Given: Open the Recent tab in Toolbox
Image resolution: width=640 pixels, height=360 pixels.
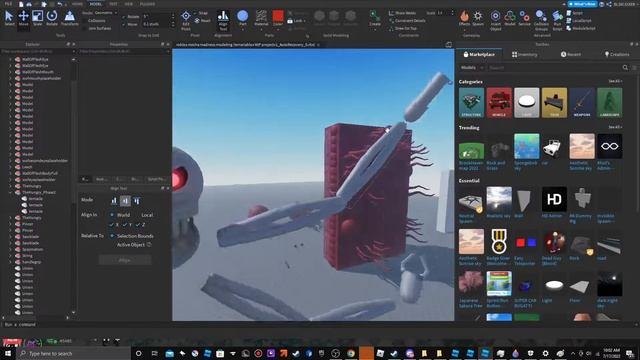Looking at the screenshot, I should (571, 54).
